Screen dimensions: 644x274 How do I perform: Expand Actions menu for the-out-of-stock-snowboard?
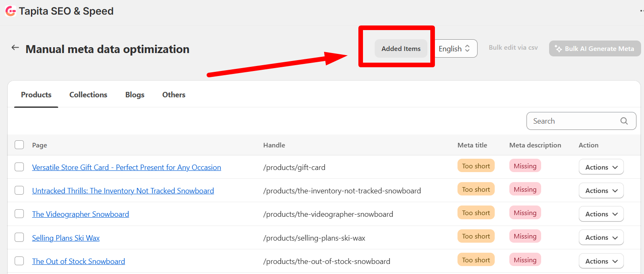[x=601, y=261]
